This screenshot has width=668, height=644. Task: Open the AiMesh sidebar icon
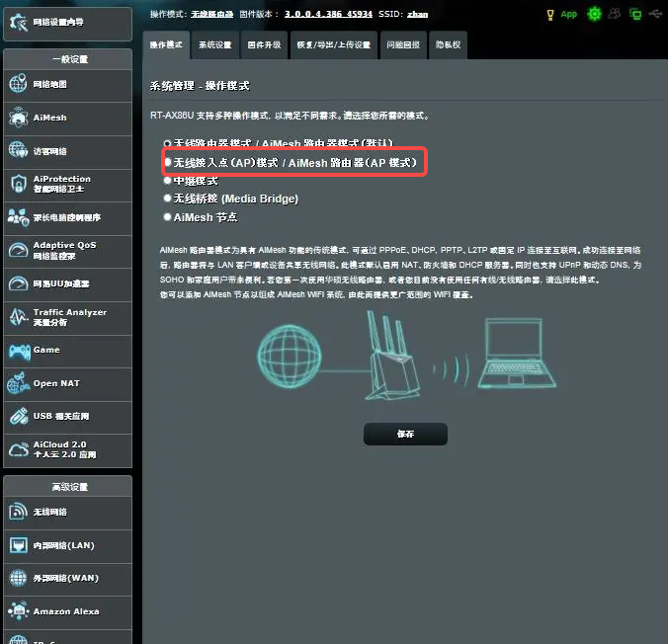[18, 119]
